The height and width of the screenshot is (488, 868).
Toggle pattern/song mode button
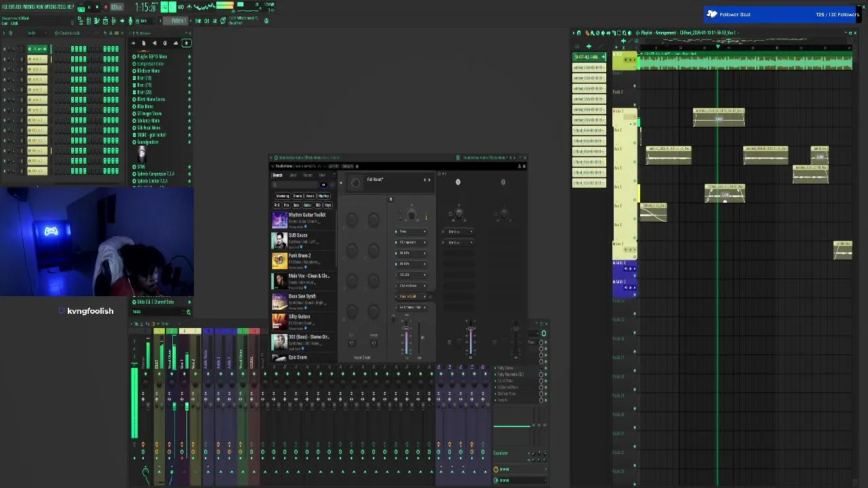point(81,9)
